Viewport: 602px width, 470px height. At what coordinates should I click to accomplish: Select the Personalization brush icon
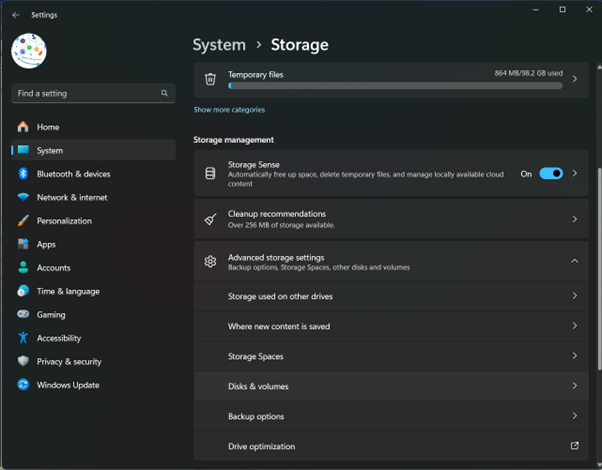tap(22, 221)
